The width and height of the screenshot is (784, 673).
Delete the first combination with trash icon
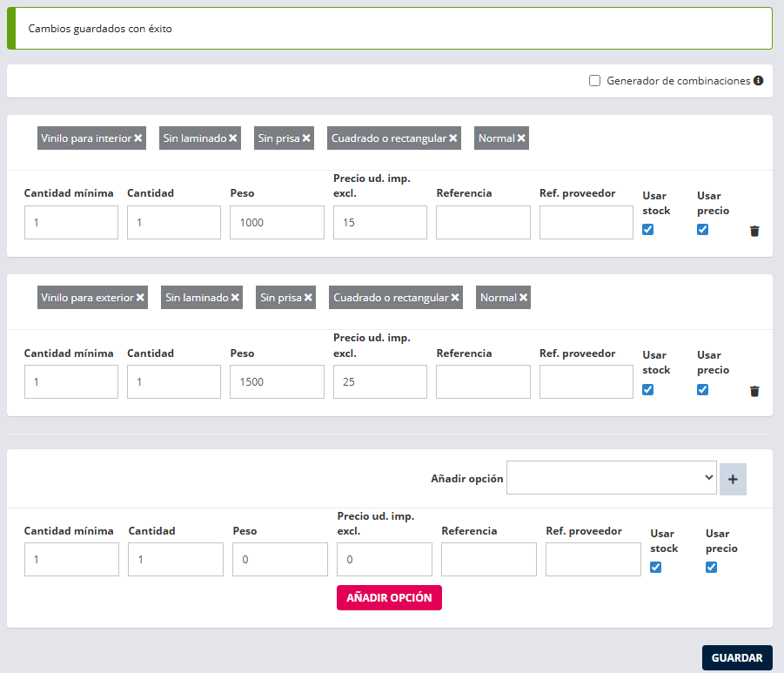click(x=754, y=231)
